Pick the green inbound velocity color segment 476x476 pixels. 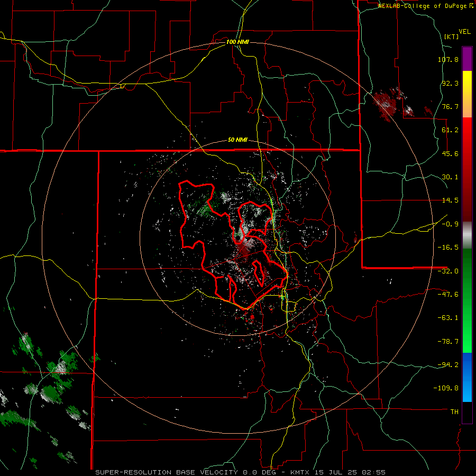click(x=467, y=300)
